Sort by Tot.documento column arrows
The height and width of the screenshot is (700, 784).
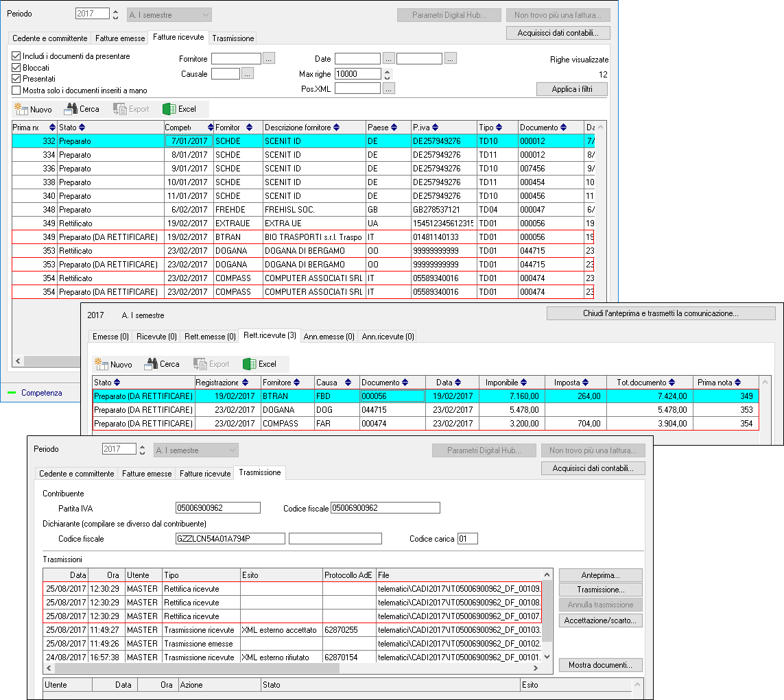pyautogui.click(x=672, y=383)
